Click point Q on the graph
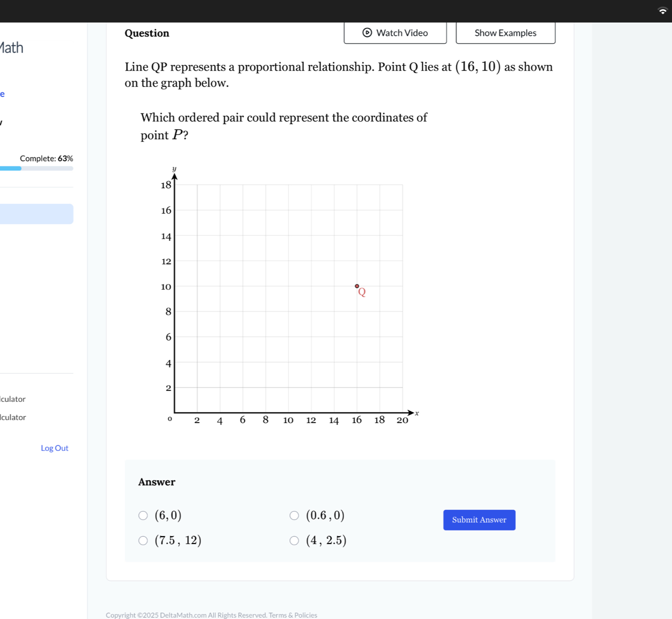The height and width of the screenshot is (619, 672). point(357,286)
